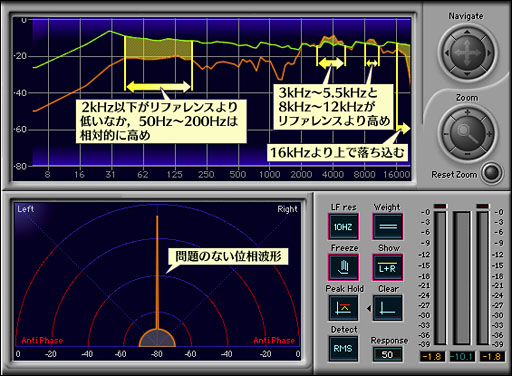Screen dimensions: 512x376
Task: Click the left peak readout -1.8
Action: coord(432,357)
